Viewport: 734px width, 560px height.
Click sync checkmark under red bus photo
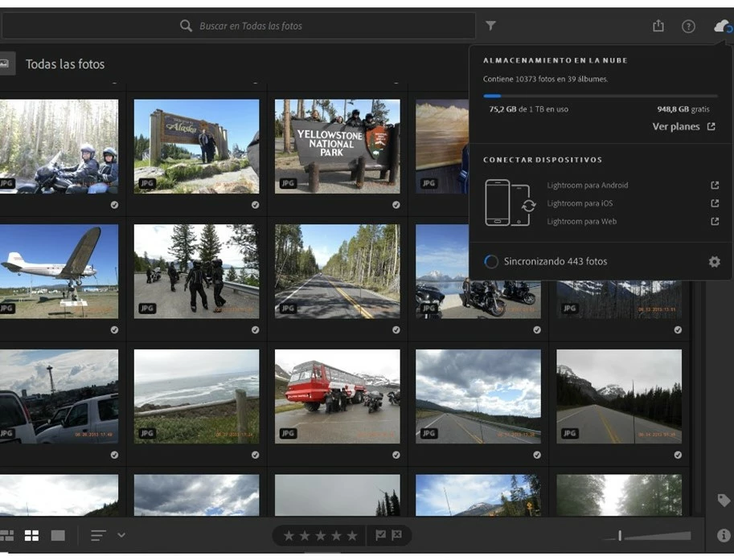(396, 455)
